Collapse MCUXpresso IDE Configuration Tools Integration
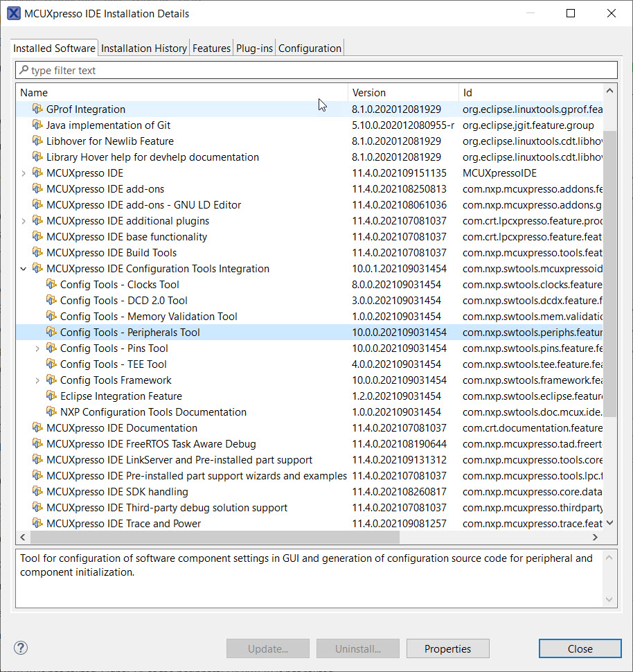Viewport: 633px width, 672px height. (x=23, y=268)
